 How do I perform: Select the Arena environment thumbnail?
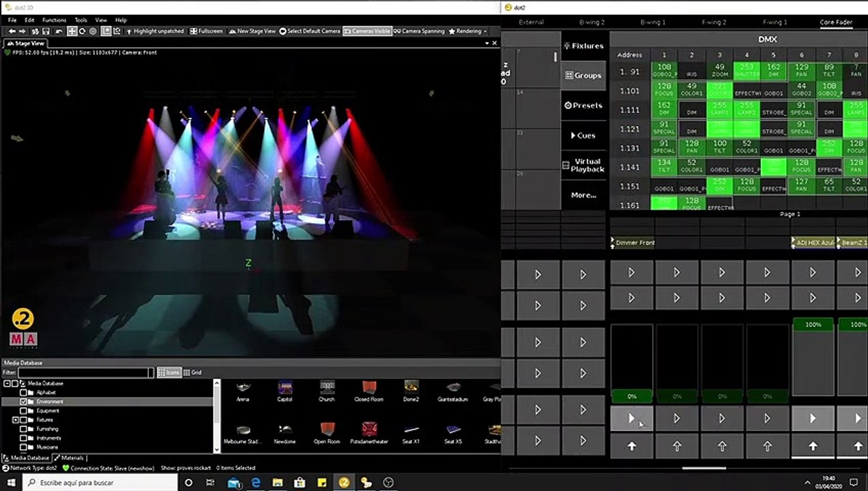[243, 391]
